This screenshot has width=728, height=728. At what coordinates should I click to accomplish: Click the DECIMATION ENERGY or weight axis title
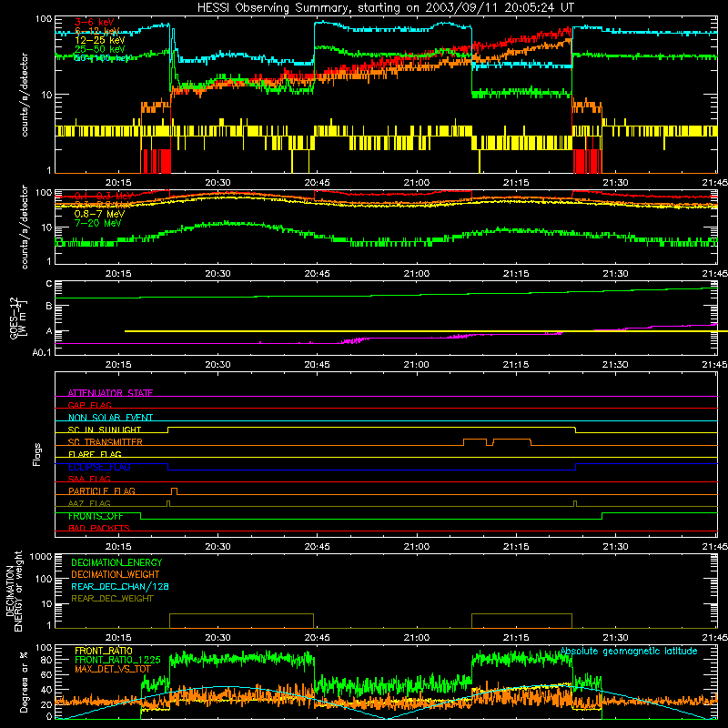tap(14, 591)
